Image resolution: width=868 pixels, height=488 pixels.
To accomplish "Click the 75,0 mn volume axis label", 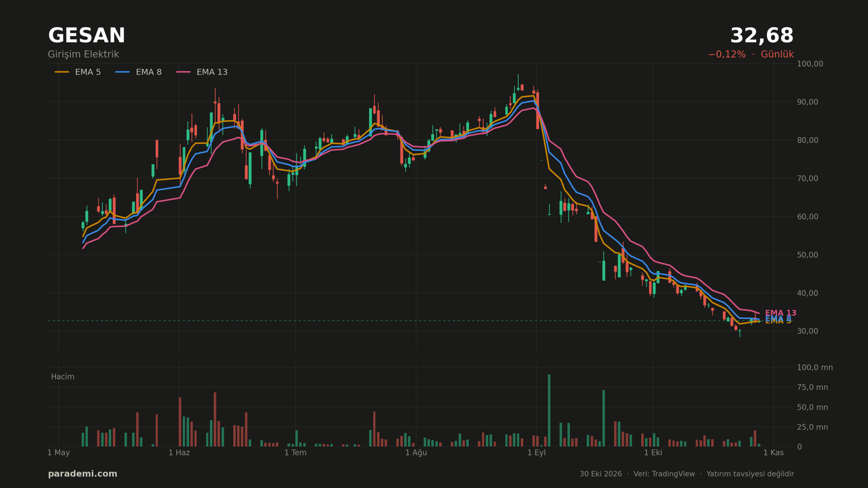I will tap(812, 387).
